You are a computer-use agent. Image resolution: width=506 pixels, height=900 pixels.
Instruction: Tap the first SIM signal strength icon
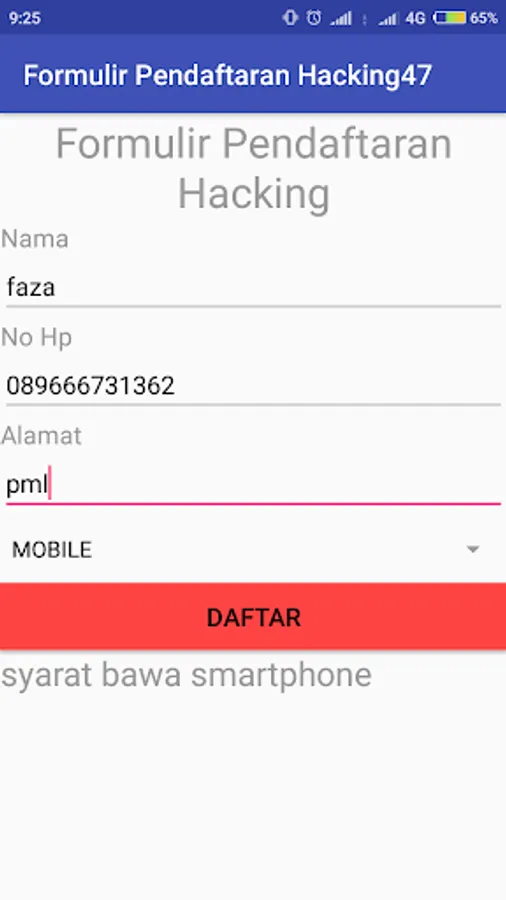pyautogui.click(x=341, y=19)
